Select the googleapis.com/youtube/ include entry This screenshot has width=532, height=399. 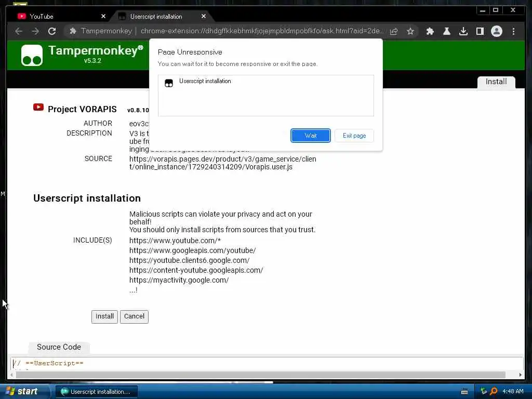coord(192,250)
